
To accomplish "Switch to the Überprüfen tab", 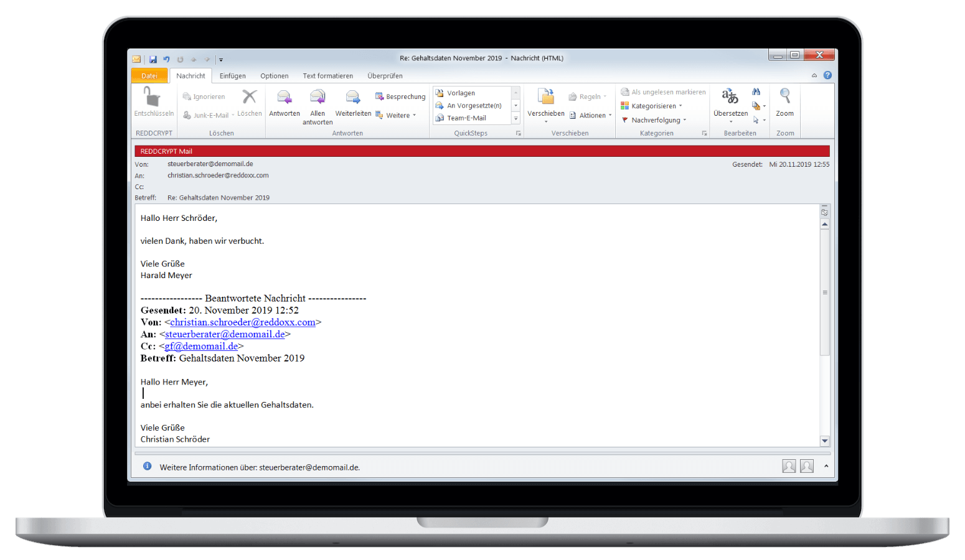I will click(385, 76).
